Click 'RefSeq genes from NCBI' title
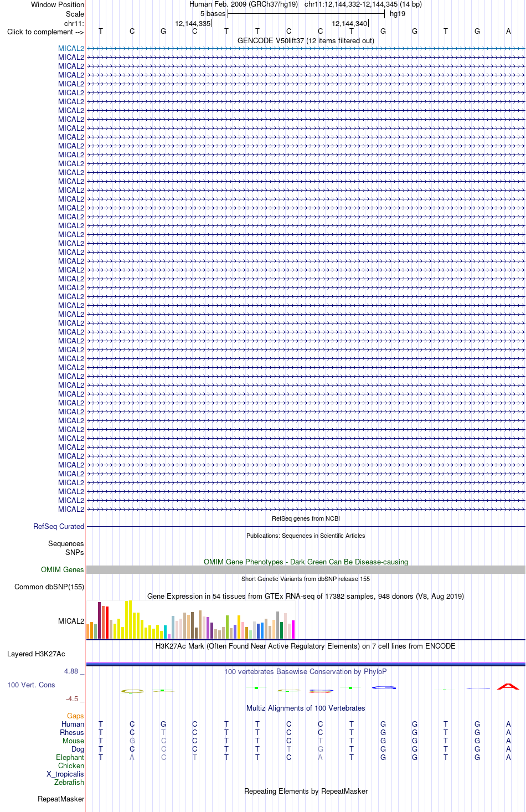 tap(306, 518)
